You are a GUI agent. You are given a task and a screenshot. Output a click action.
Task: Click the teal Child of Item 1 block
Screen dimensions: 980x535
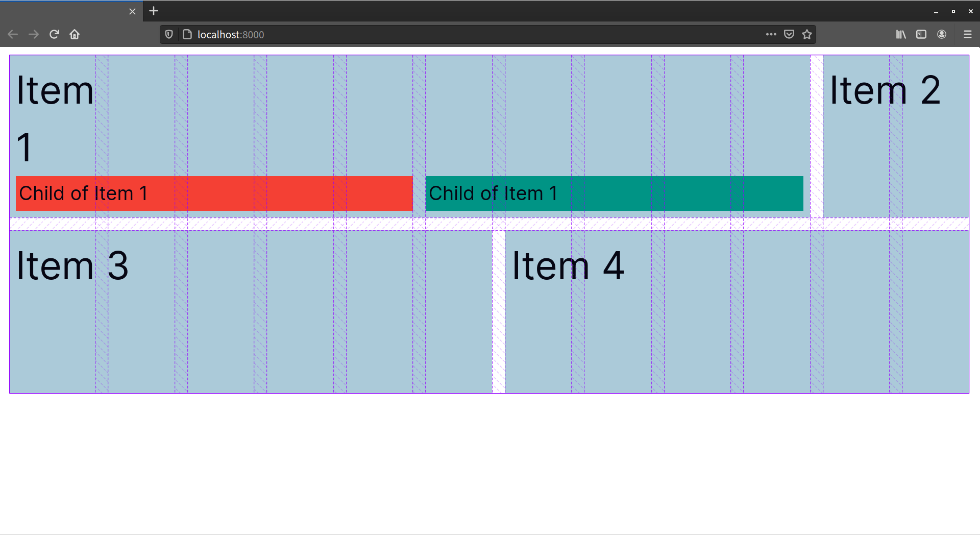[x=612, y=193]
